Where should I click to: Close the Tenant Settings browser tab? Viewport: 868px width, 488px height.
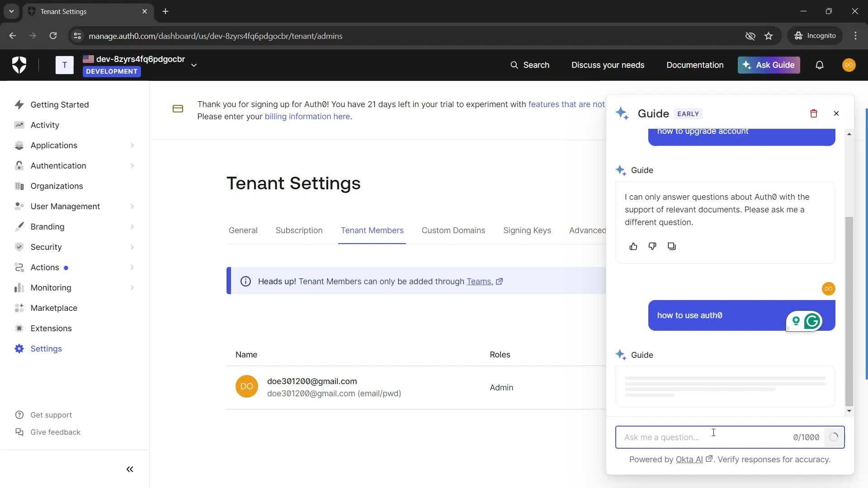pos(145,11)
